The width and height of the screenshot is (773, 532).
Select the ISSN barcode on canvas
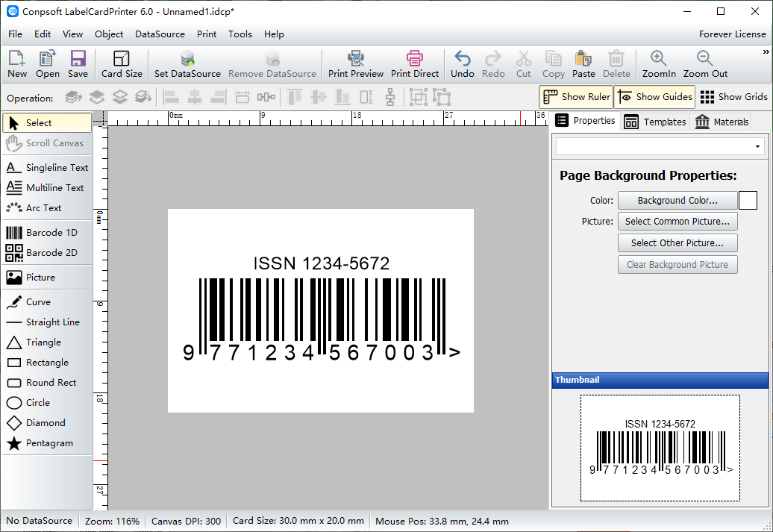tap(322, 308)
